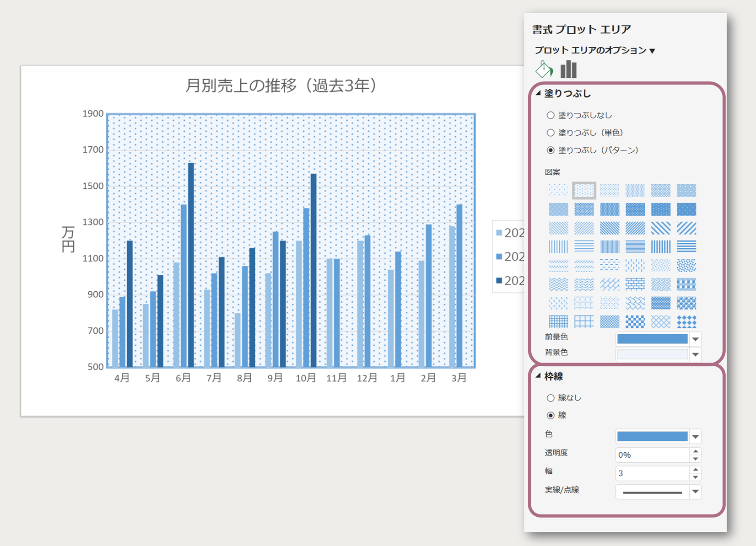756x546 pixels.
Task: Collapse the 枠線 section
Action: point(538,375)
